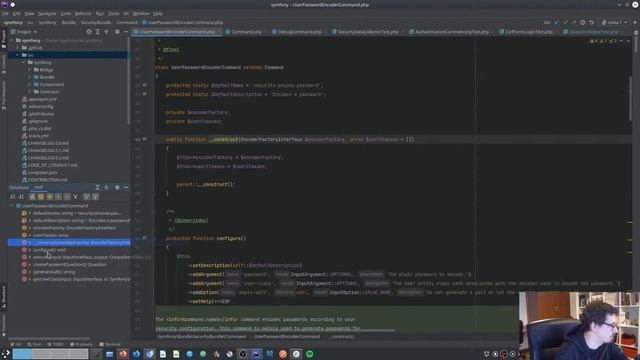Toggle the autoscroll to source button
The image size is (640, 360).
click(86, 197)
